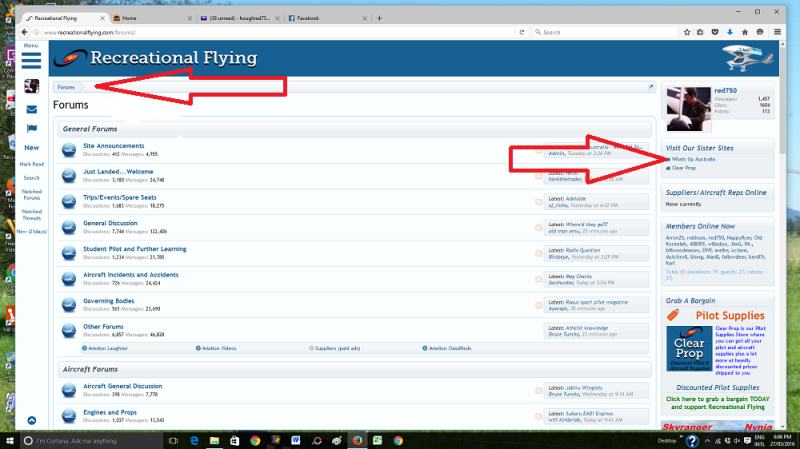Click the Clear Prop advertisement image
The height and width of the screenshot is (449, 800).
pyautogui.click(x=689, y=348)
